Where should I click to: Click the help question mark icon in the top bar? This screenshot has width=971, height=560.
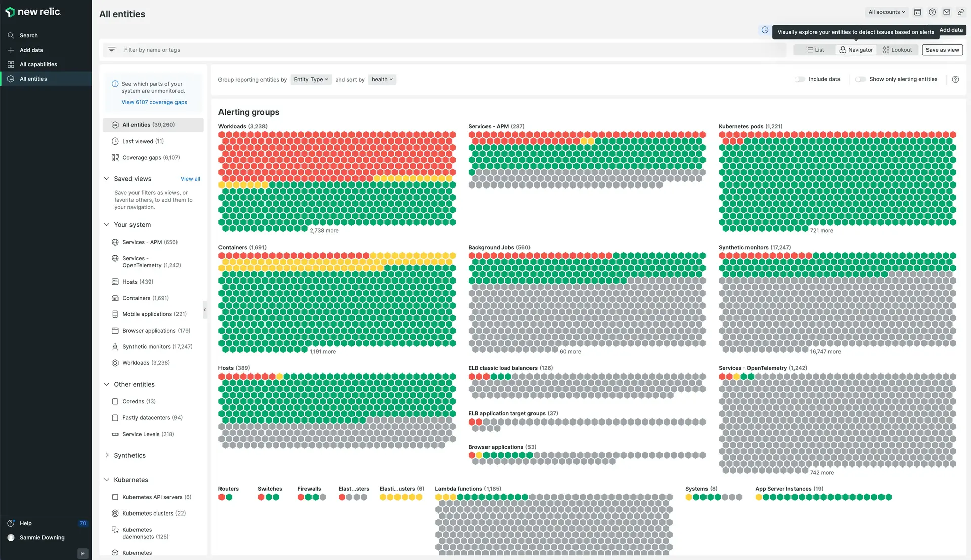pyautogui.click(x=932, y=12)
